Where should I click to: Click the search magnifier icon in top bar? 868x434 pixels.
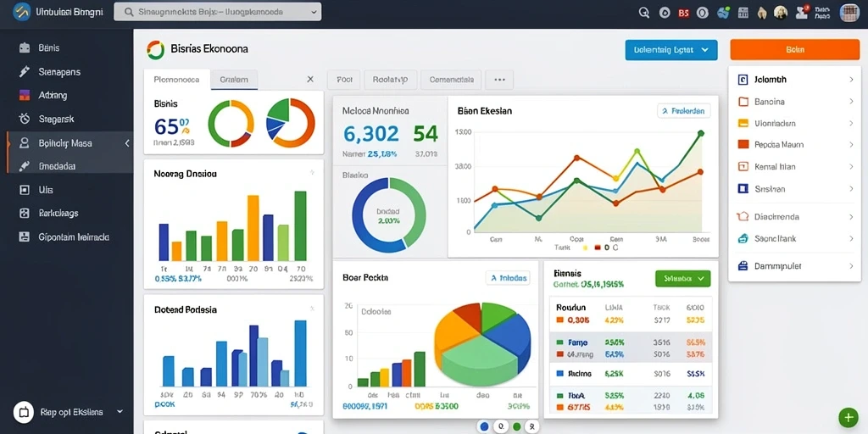click(x=644, y=13)
